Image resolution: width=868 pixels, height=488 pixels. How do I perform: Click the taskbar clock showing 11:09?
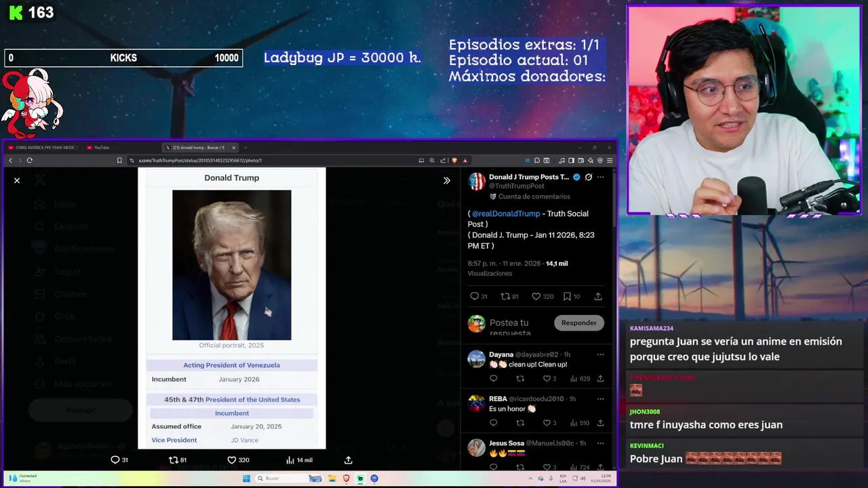pos(601,479)
